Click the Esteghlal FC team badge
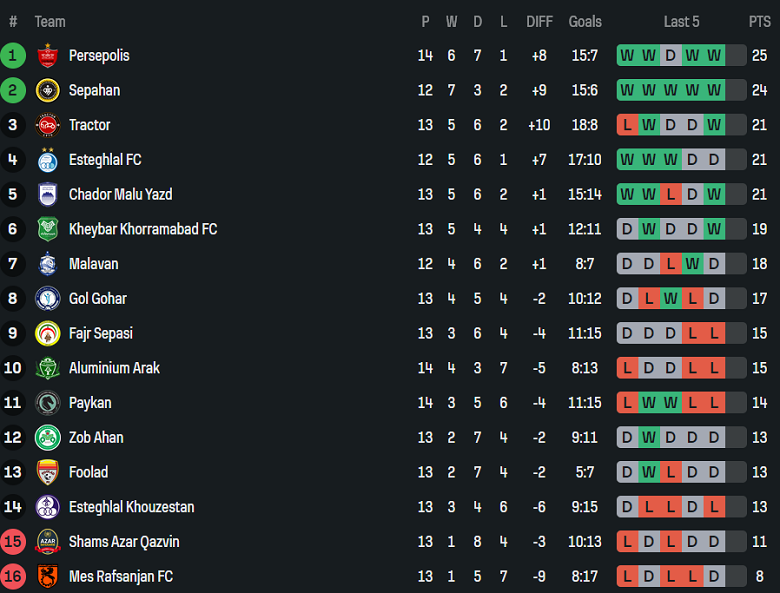This screenshot has height=593, width=780. coord(47,160)
